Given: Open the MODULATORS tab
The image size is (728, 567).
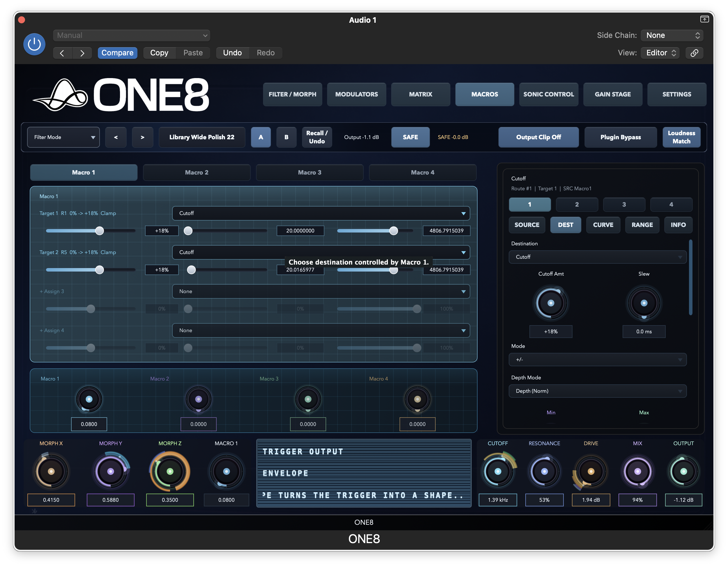Looking at the screenshot, I should (356, 94).
